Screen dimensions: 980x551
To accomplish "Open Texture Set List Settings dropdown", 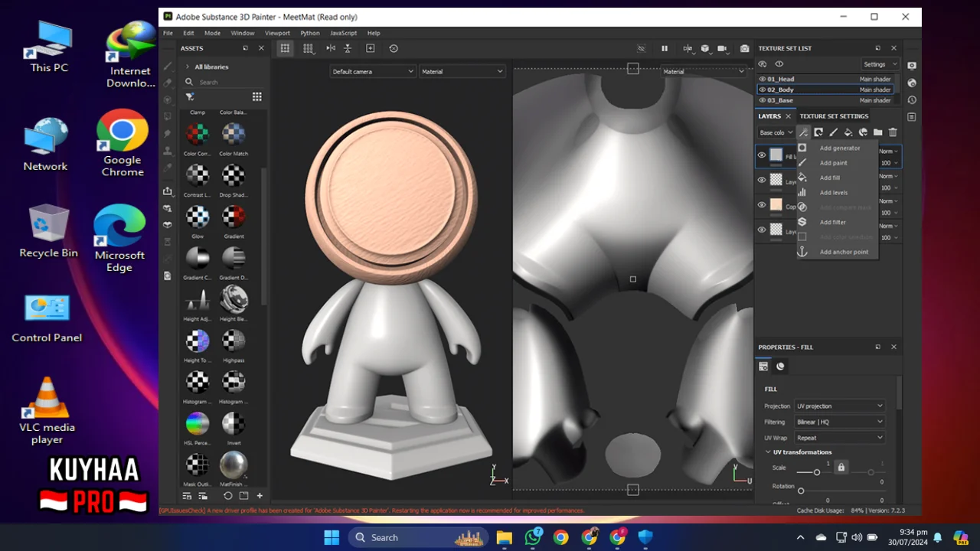I will pyautogui.click(x=879, y=64).
